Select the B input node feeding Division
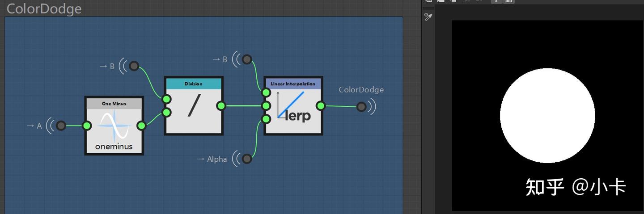644x214 pixels. pos(134,66)
